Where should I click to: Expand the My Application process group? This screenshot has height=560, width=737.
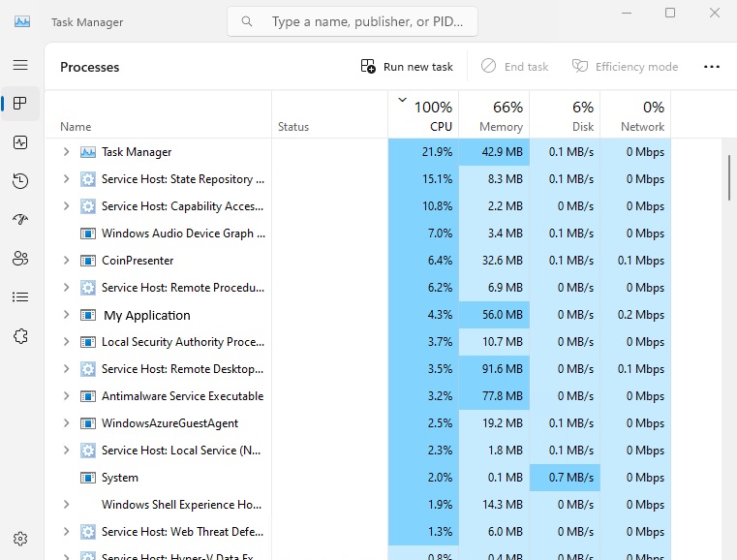[x=66, y=315]
